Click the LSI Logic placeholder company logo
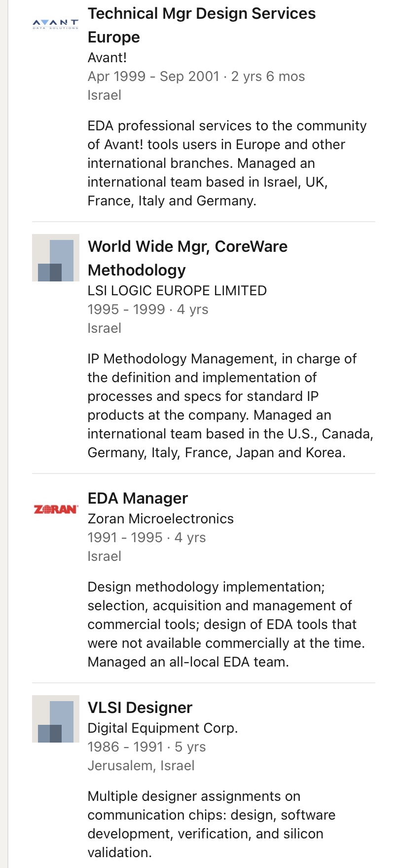The height and width of the screenshot is (868, 398). [x=55, y=258]
